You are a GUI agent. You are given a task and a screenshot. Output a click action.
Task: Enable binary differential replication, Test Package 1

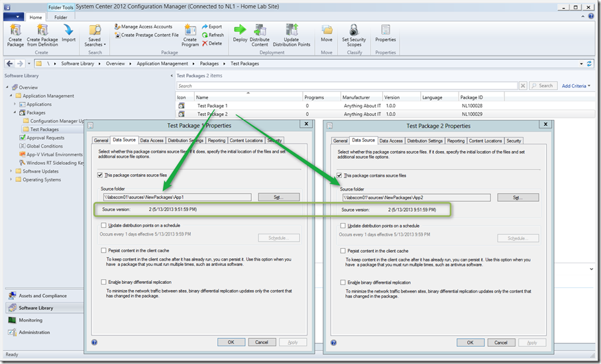tap(103, 282)
